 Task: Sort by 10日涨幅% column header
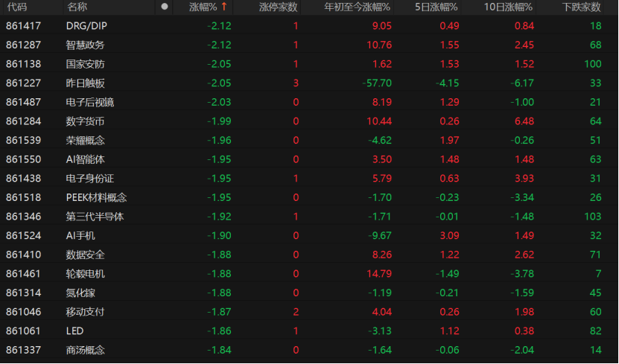click(508, 7)
